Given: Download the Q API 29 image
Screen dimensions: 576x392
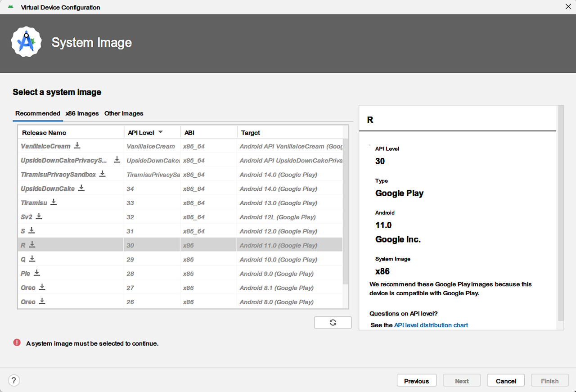Looking at the screenshot, I should pos(32,259).
